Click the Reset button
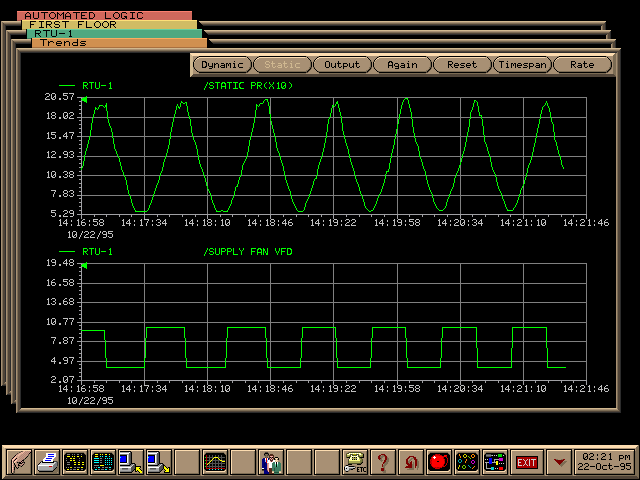This screenshot has width=640, height=480. click(462, 65)
